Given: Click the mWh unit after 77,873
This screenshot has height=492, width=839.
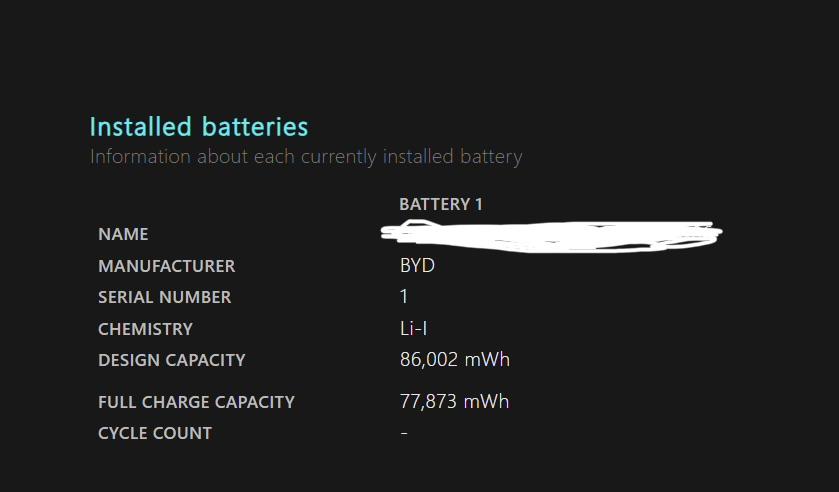Looking at the screenshot, I should click(490, 402).
